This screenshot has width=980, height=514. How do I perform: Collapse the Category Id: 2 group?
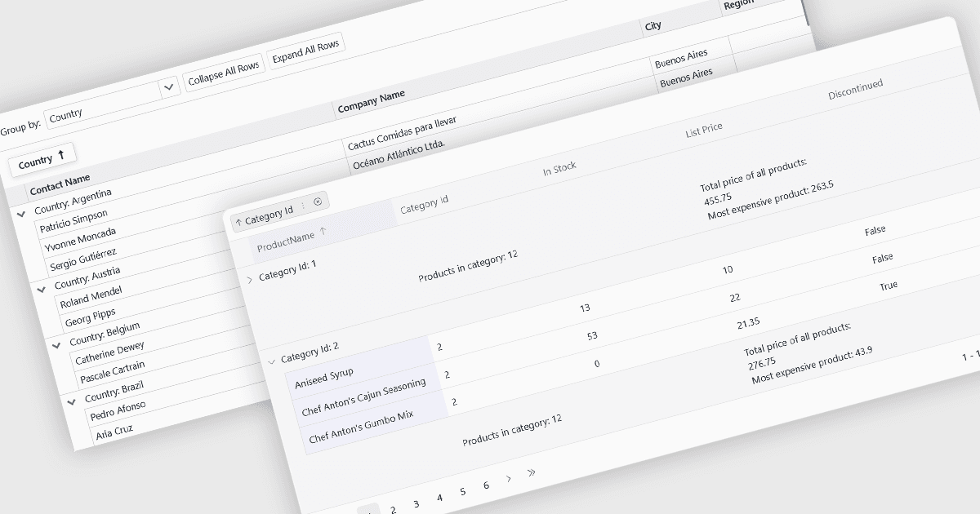click(x=272, y=361)
